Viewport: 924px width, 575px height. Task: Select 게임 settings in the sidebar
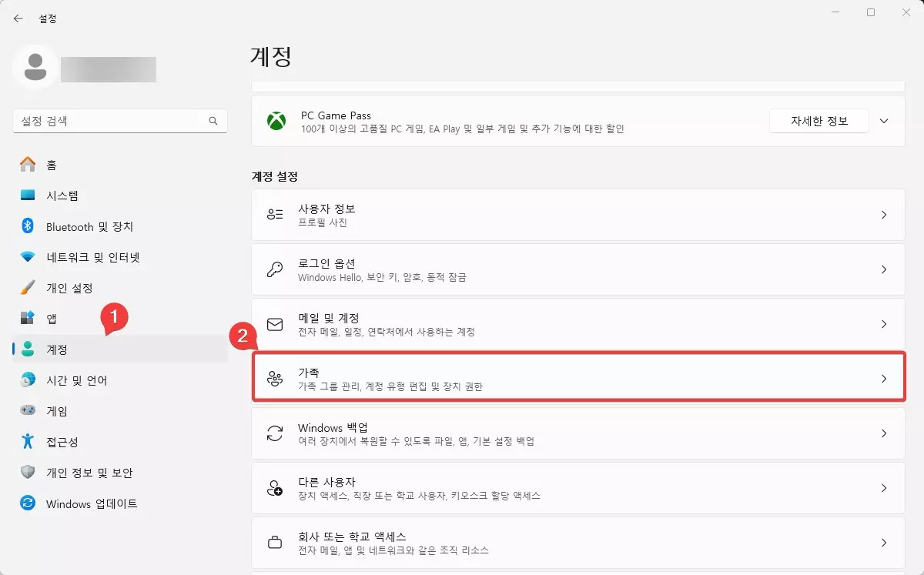[x=73, y=410]
